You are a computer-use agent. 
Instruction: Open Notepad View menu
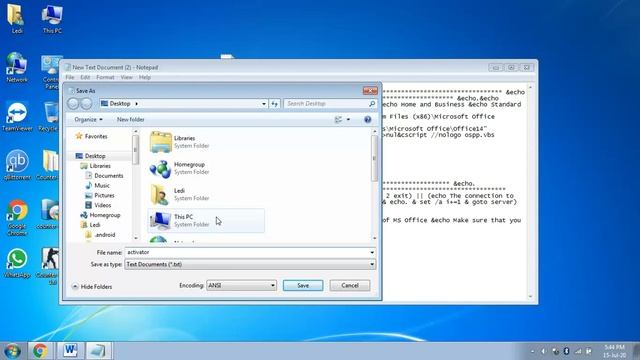[126, 77]
